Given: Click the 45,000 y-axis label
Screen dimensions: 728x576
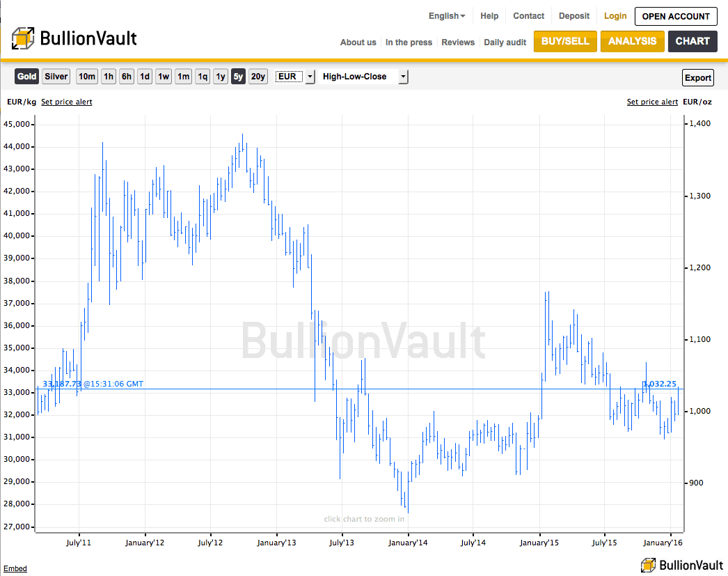Looking at the screenshot, I should pos(17,124).
